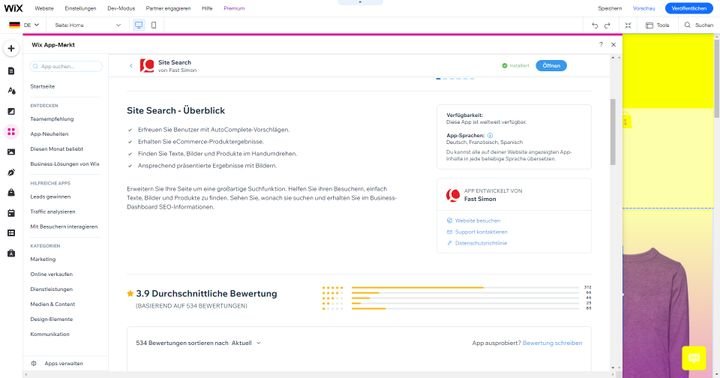Open the DE language dropdown
Screen dimensions: 720x378
[x=24, y=25]
